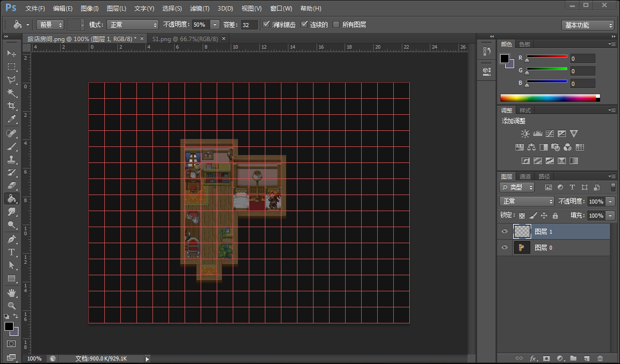Image resolution: width=620 pixels, height=364 pixels.
Task: Toggle lock transparent pixels
Action: click(522, 216)
